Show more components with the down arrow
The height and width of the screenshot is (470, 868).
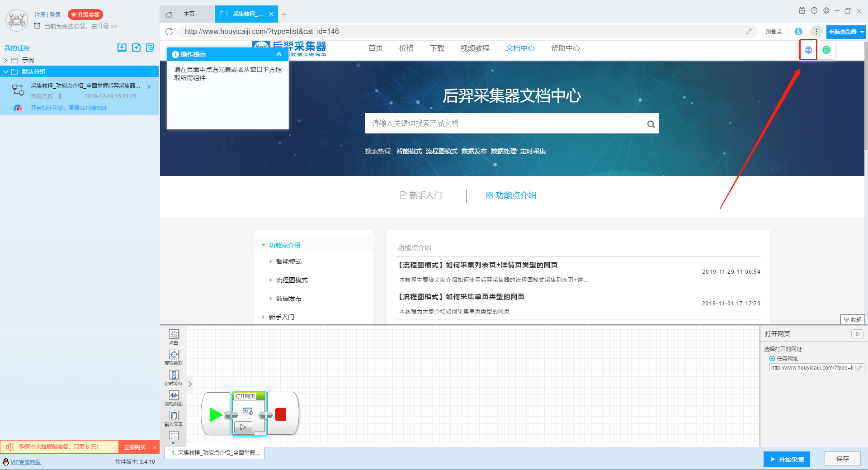pyautogui.click(x=174, y=444)
